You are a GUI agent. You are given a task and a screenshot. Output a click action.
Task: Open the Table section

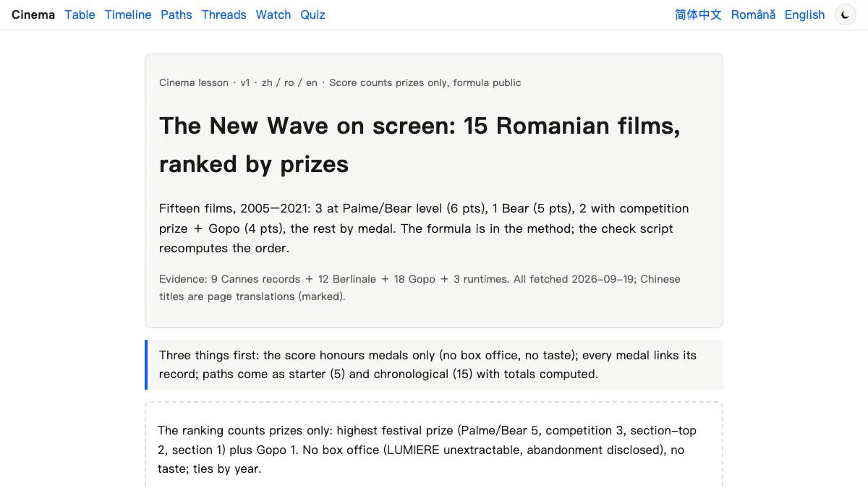(x=80, y=14)
